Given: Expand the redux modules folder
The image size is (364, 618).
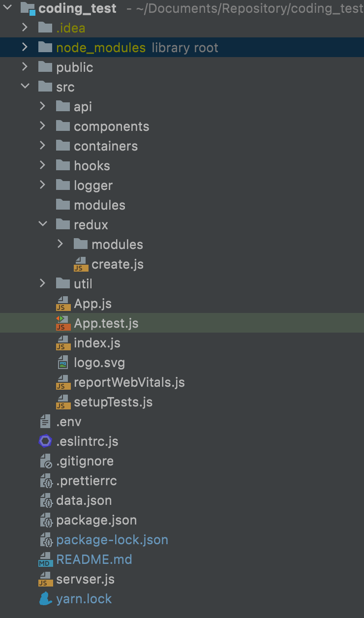Looking at the screenshot, I should click(60, 244).
